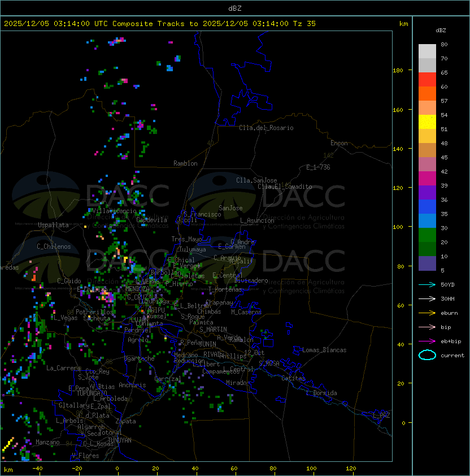
Task: Click the 'C_Guido' map label
Action: (69, 281)
